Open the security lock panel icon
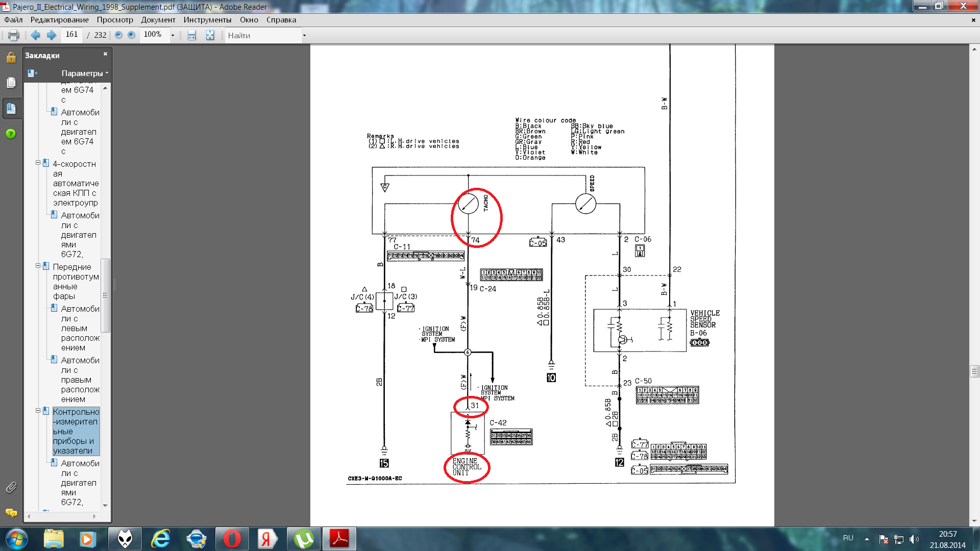 [11, 57]
